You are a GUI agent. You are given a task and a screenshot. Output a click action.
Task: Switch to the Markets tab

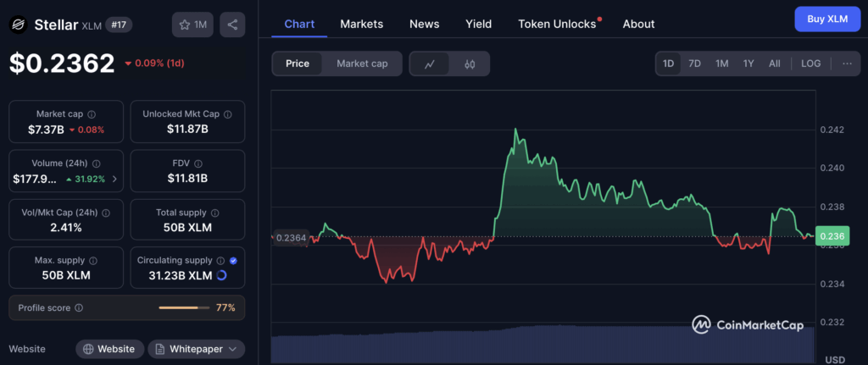tap(361, 24)
